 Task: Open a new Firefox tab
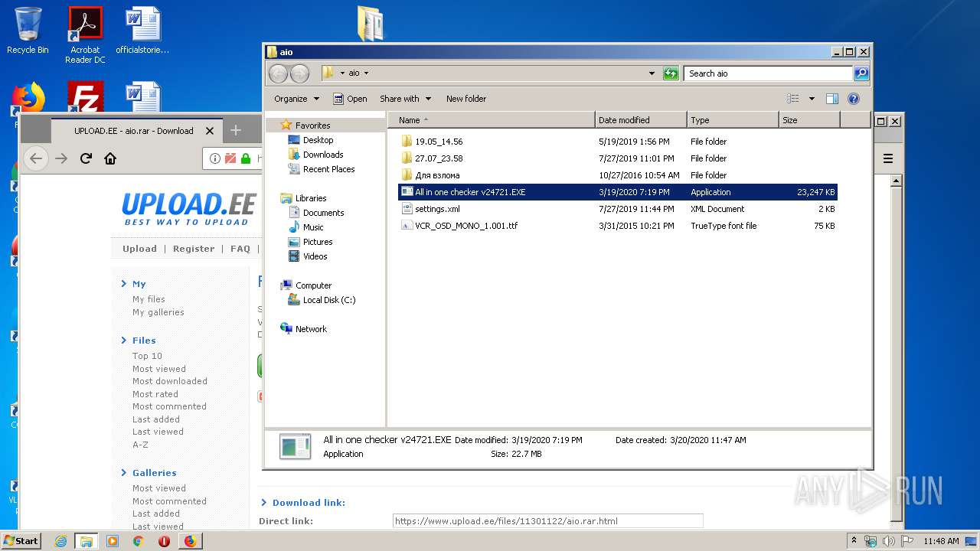[236, 130]
